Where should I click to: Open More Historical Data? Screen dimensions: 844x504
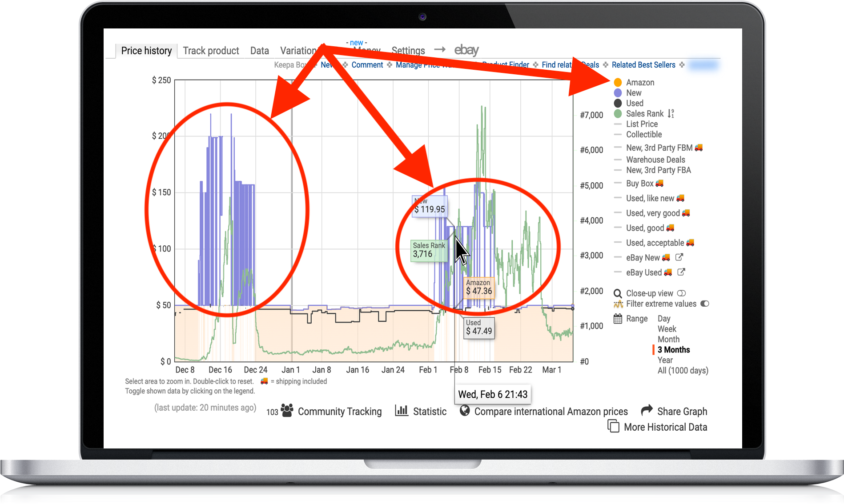(665, 427)
